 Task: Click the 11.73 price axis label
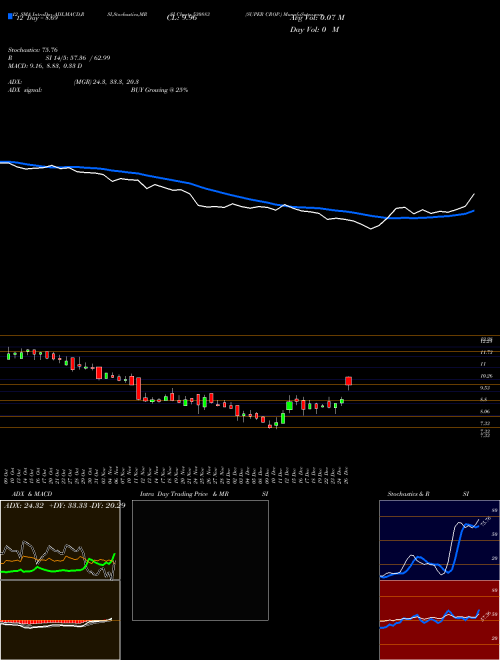coord(486,352)
